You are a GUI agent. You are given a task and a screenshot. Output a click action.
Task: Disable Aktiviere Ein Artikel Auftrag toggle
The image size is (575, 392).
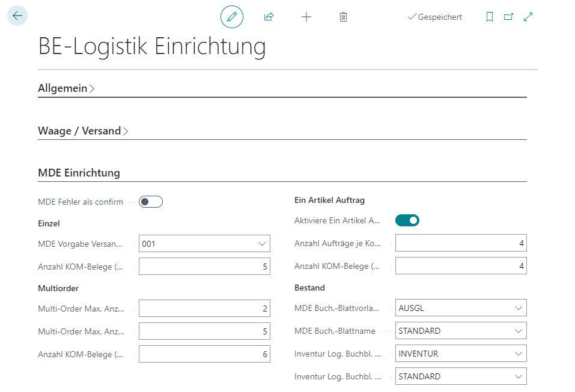tap(407, 220)
